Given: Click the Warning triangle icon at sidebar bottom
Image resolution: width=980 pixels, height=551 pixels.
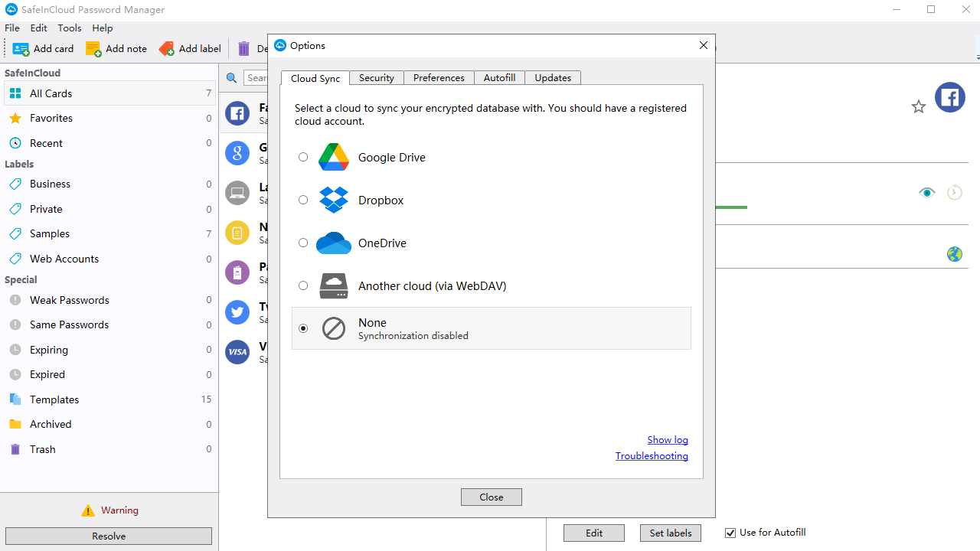Looking at the screenshot, I should pyautogui.click(x=90, y=510).
